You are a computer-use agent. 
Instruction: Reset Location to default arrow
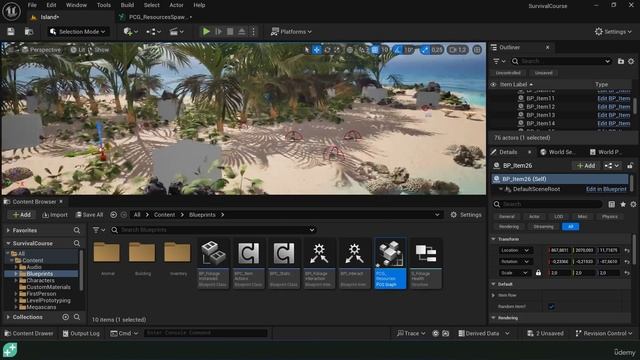(627, 250)
